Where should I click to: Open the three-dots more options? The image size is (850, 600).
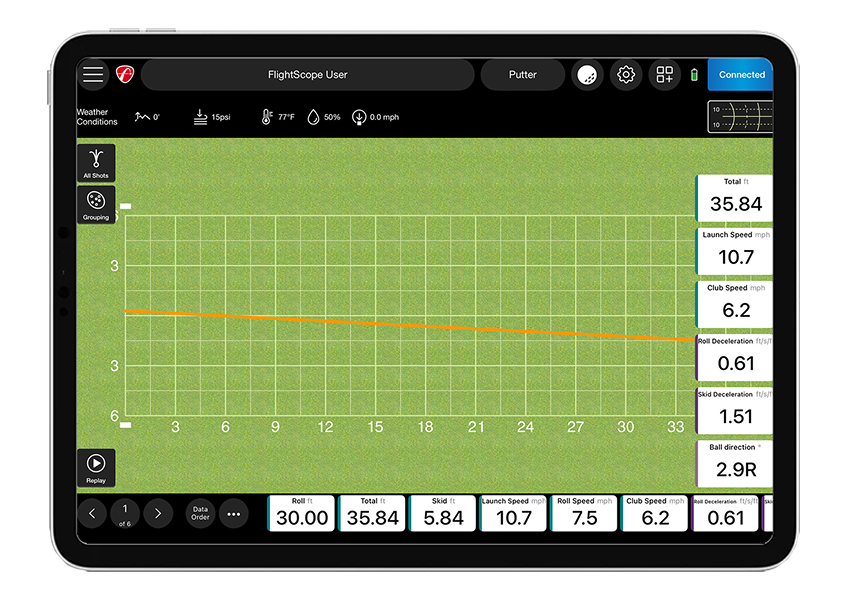coord(233,514)
